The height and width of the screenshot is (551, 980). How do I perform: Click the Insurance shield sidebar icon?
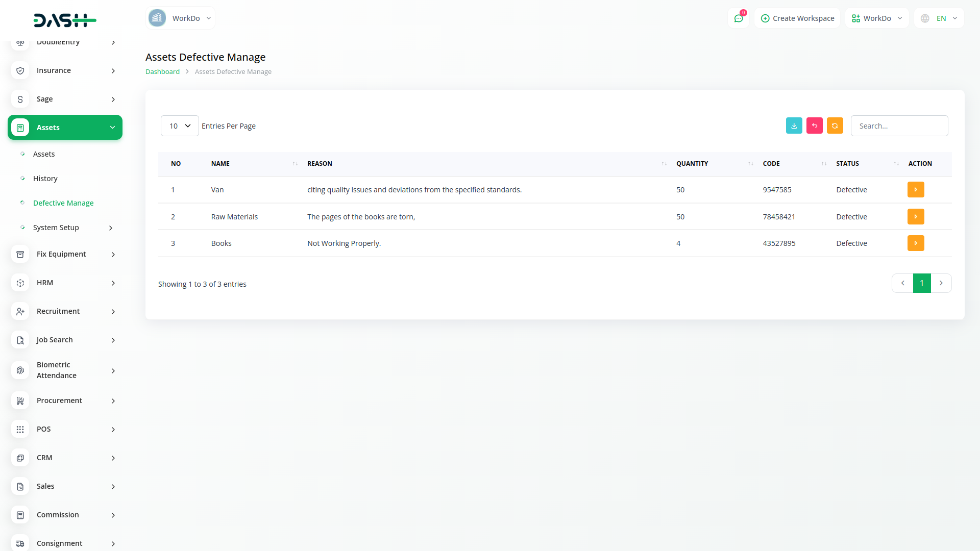[x=20, y=70]
